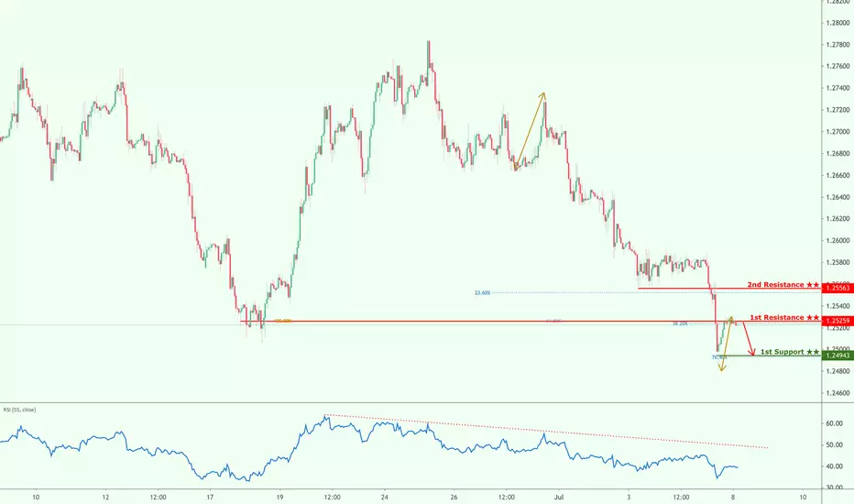
Task: Click the 38.20% Fibonacci level label
Action: point(680,323)
